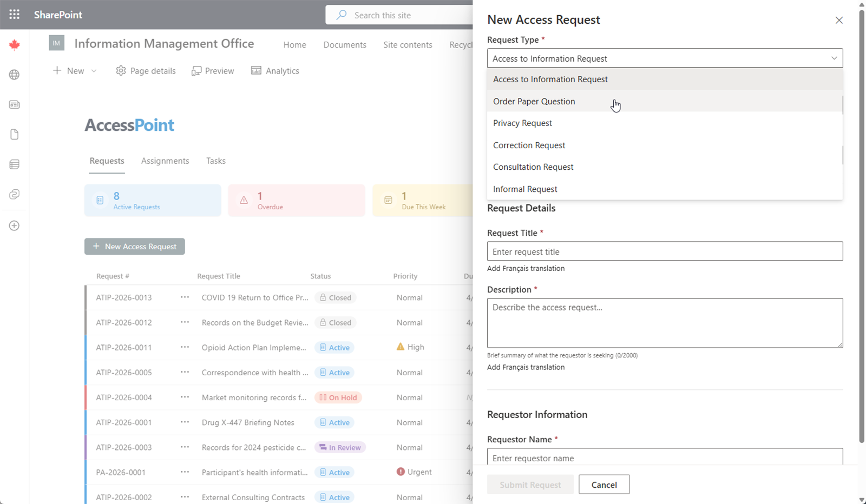Click the New Access Request button
The height and width of the screenshot is (504, 866).
[x=134, y=246]
